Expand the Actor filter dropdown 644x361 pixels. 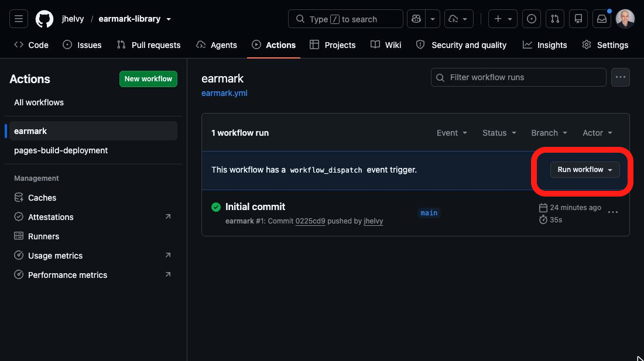click(x=597, y=133)
